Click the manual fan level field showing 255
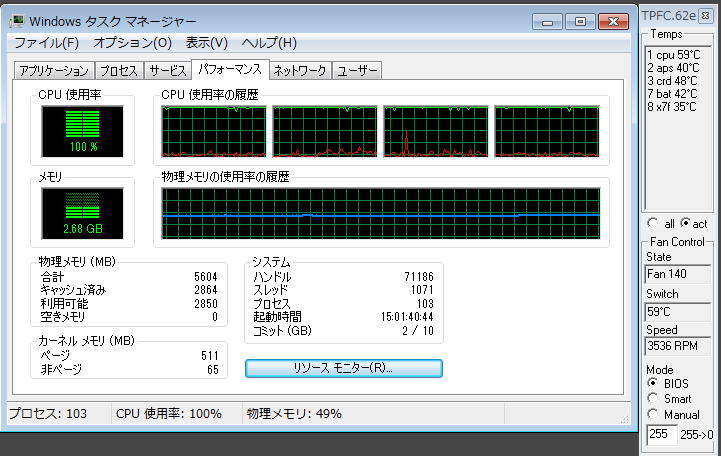The height and width of the screenshot is (456, 721). 661,434
